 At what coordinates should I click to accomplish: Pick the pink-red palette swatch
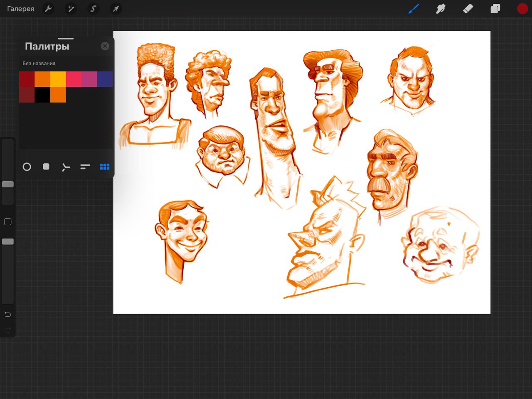pyautogui.click(x=74, y=79)
